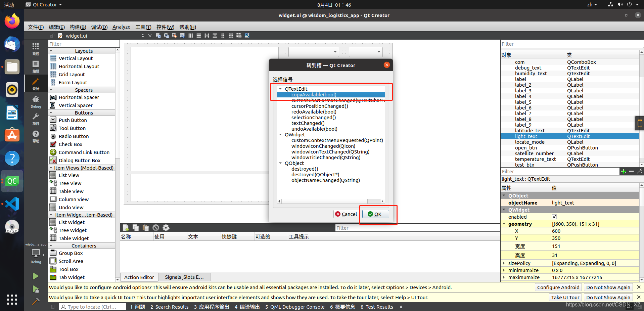Open the Projects (项目) mode wrench icon
This screenshot has width=644, height=311.
36,119
